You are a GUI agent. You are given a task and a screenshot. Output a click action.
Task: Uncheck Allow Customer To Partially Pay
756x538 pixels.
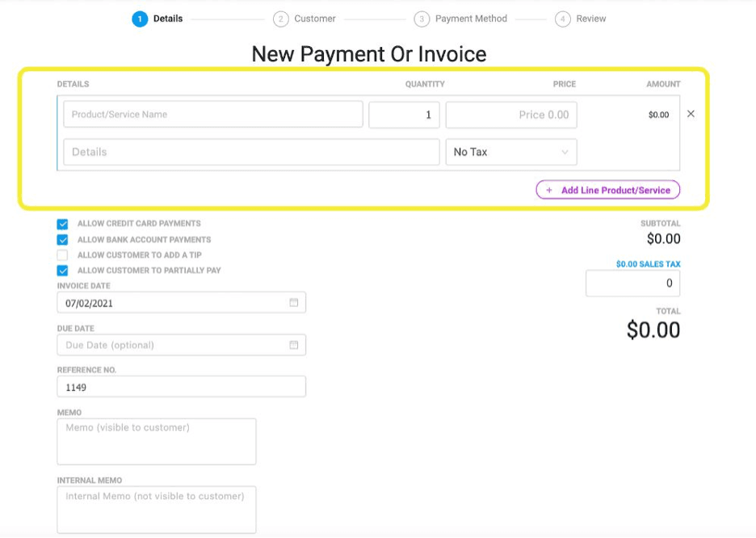click(x=63, y=270)
